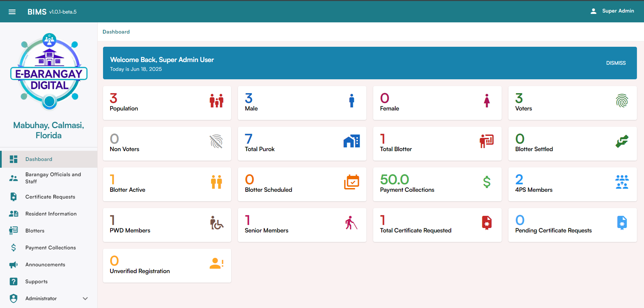Click the Total Purok count 7
This screenshot has width=644, height=308.
point(248,139)
